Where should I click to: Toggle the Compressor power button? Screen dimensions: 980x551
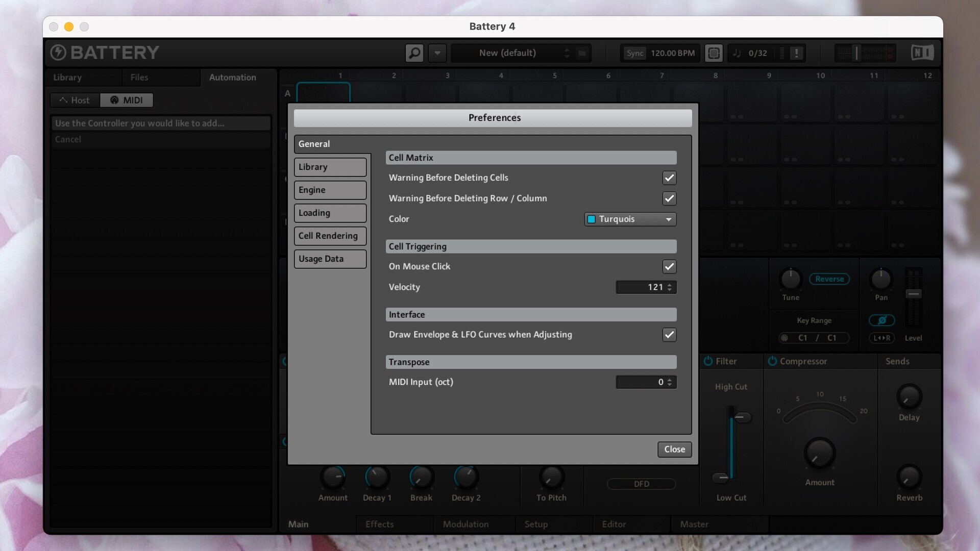pos(772,361)
